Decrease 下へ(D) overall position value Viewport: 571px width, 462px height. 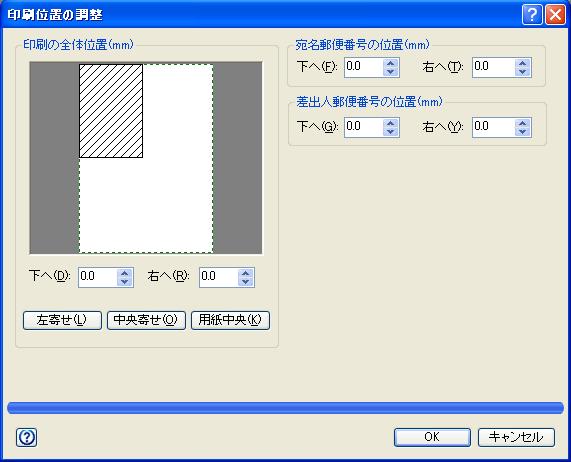[125, 282]
